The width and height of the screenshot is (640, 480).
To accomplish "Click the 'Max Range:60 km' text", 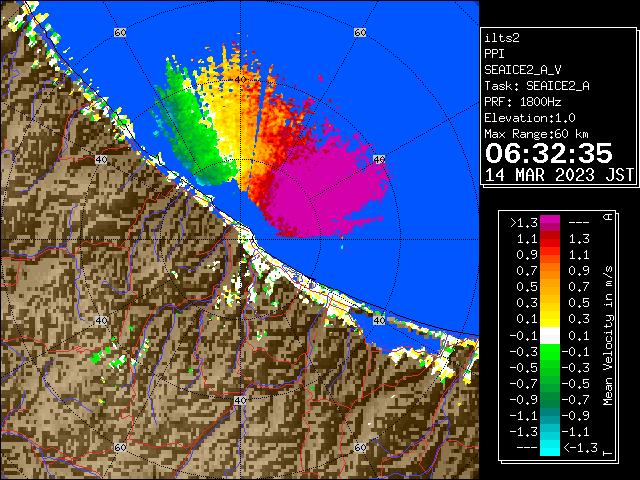I will [x=536, y=134].
